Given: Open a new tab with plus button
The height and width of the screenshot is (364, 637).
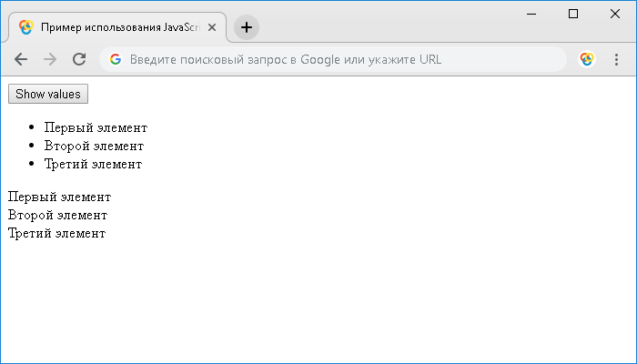Looking at the screenshot, I should click(246, 27).
